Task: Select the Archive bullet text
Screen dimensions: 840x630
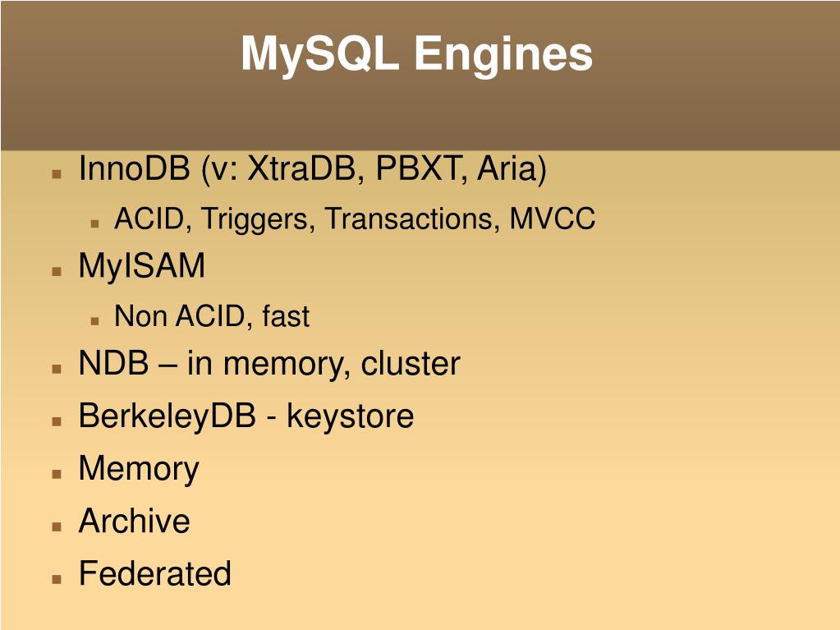Action: (135, 520)
